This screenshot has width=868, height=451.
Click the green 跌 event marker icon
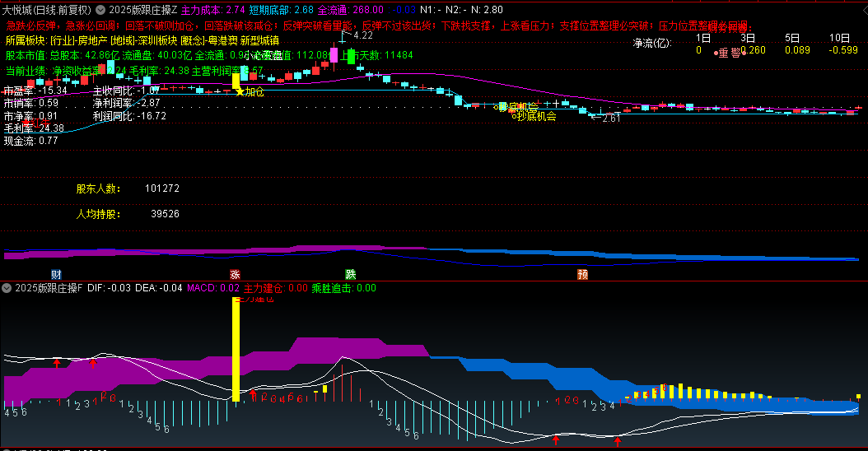(350, 275)
